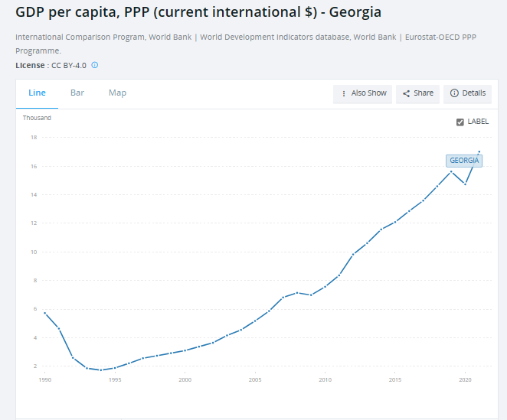
Task: Click the lowest data point near 1994
Action: [100, 370]
